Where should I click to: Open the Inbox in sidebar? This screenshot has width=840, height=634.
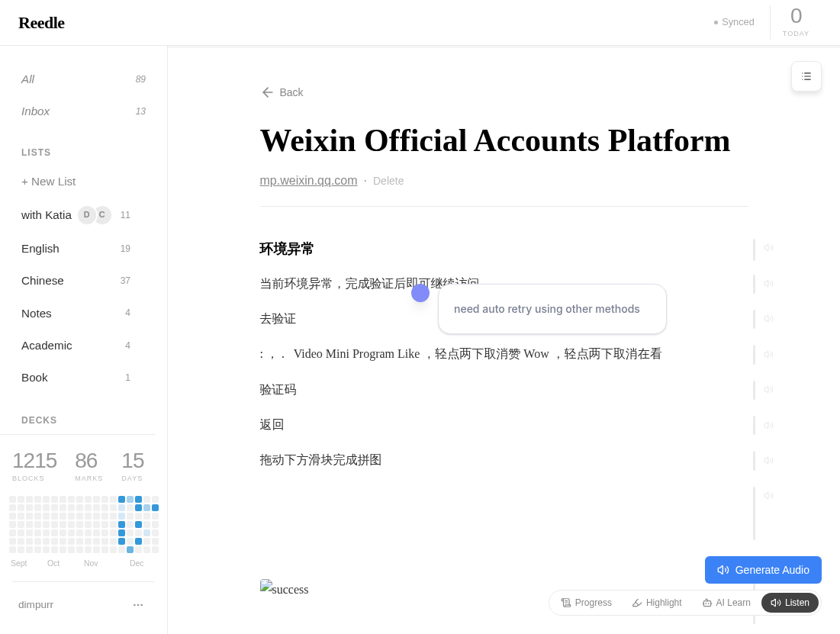click(x=36, y=111)
